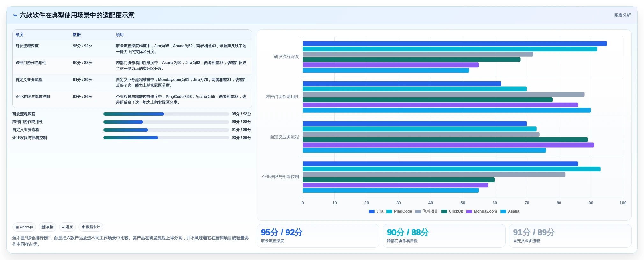Click the 企业权限与部署控制 progress bar
Viewport: 644px width, 260px height.
166,138
